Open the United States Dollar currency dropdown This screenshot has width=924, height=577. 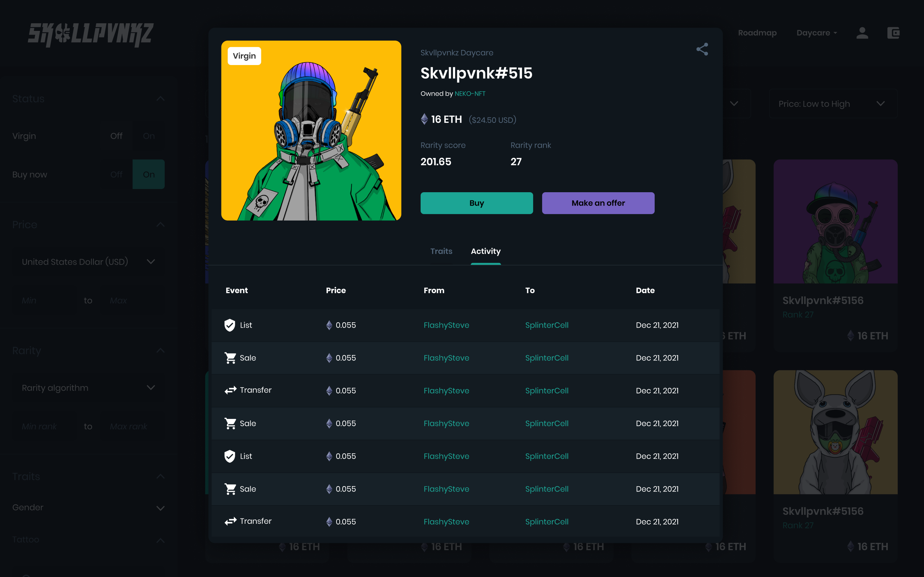click(x=88, y=262)
